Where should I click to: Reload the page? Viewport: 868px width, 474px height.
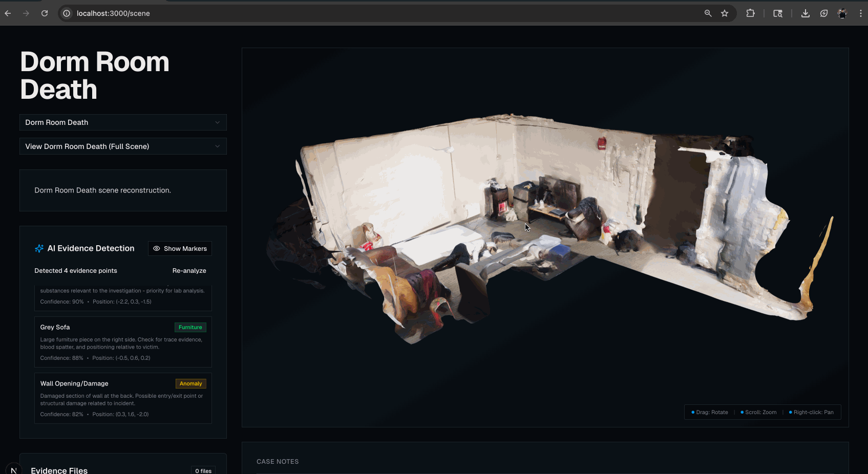point(45,13)
